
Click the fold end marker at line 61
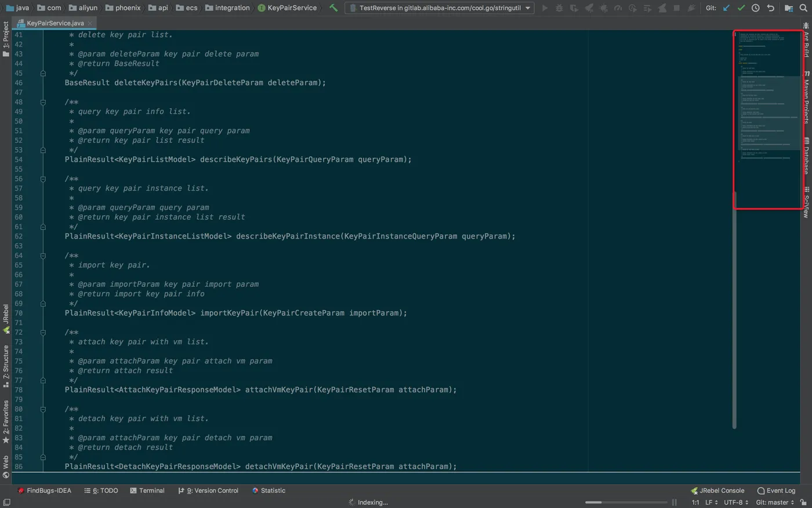coord(43,226)
